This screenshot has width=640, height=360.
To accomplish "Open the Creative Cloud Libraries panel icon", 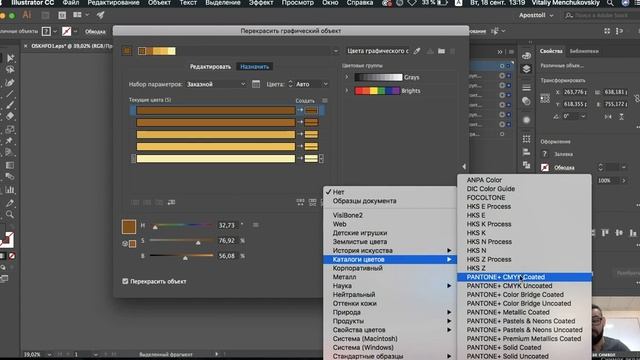I will pos(527,56).
